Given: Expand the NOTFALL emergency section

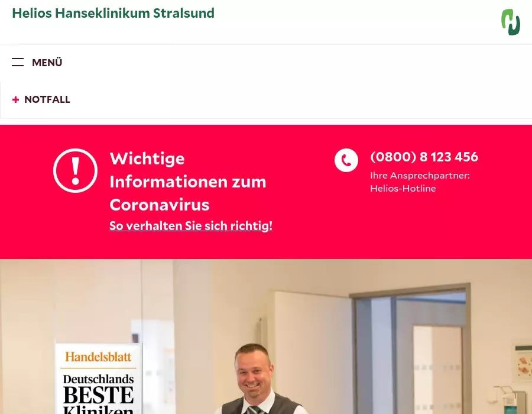Looking at the screenshot, I should (41, 99).
